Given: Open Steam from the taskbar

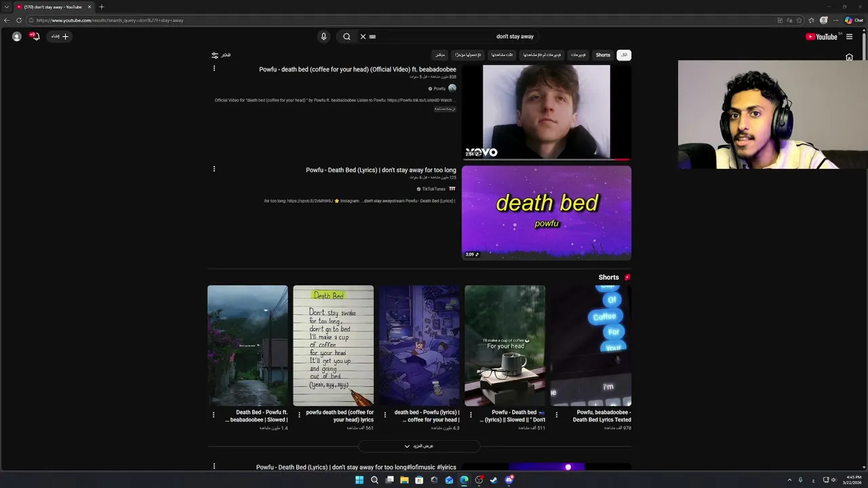Looking at the screenshot, I should 494,480.
